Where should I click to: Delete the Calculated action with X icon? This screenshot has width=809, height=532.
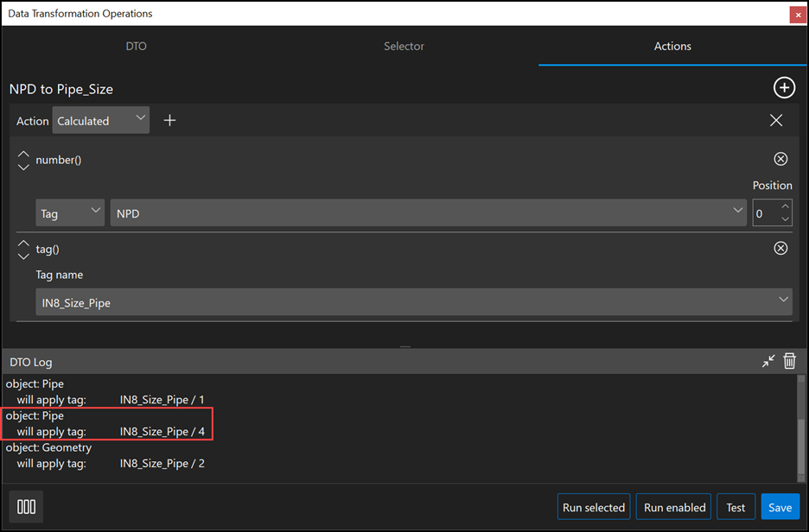776,121
